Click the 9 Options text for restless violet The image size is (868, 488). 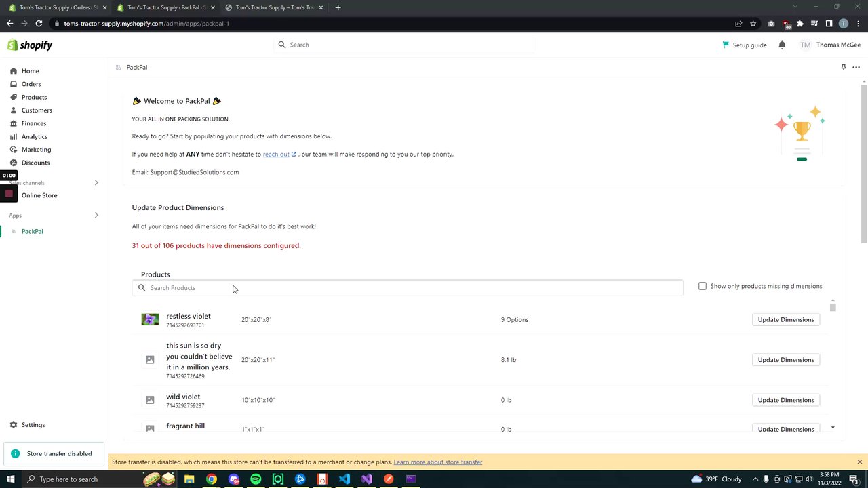[515, 319]
